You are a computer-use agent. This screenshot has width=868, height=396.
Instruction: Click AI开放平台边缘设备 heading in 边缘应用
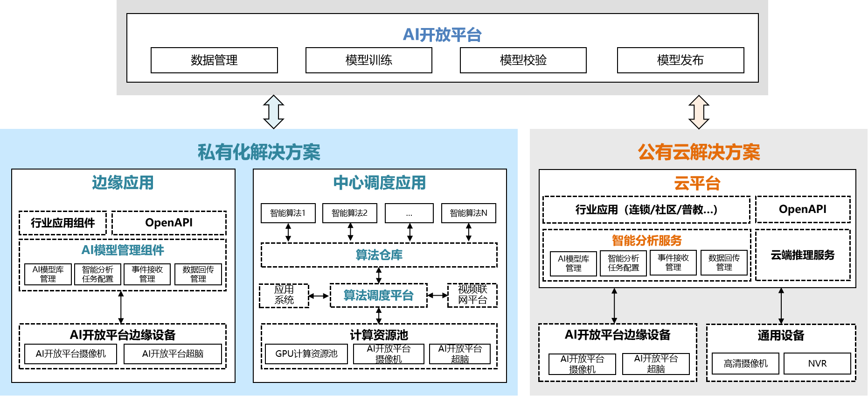pyautogui.click(x=123, y=335)
